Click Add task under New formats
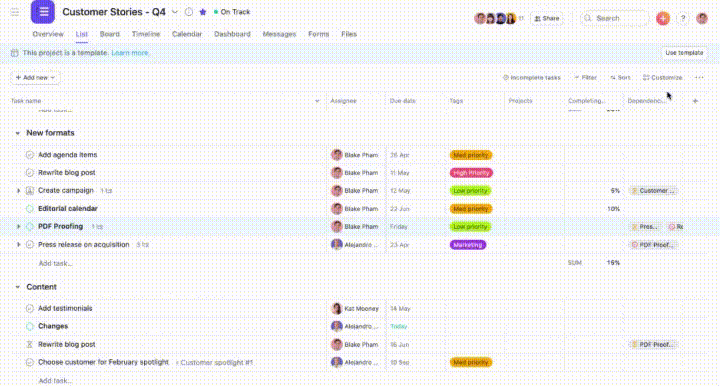Screen dimensions: 720x386 tap(56, 263)
